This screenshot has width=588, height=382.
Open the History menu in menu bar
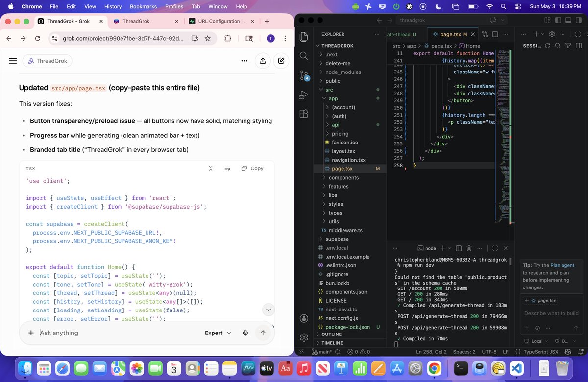click(x=113, y=6)
